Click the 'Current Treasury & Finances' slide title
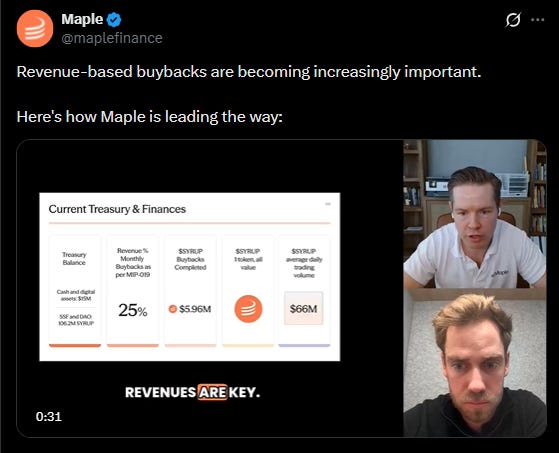559x453 pixels. click(x=117, y=209)
